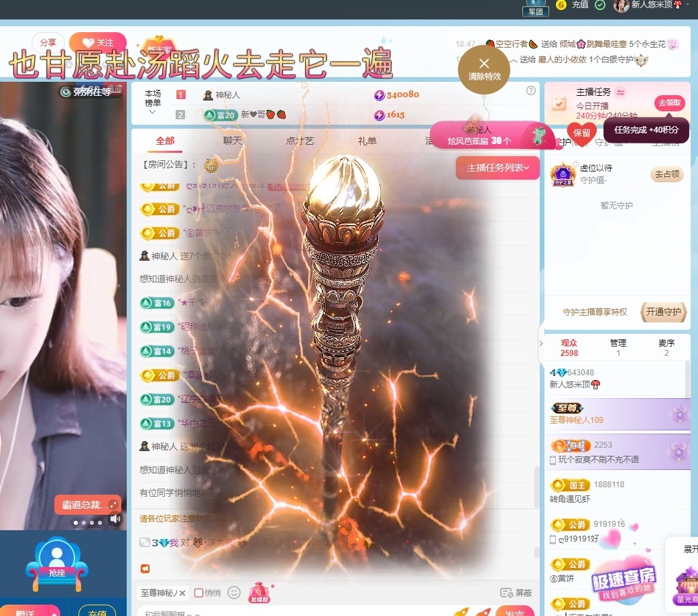Select the first carousel dot on video
Image resolution: width=698 pixels, height=616 pixels.
[76, 523]
